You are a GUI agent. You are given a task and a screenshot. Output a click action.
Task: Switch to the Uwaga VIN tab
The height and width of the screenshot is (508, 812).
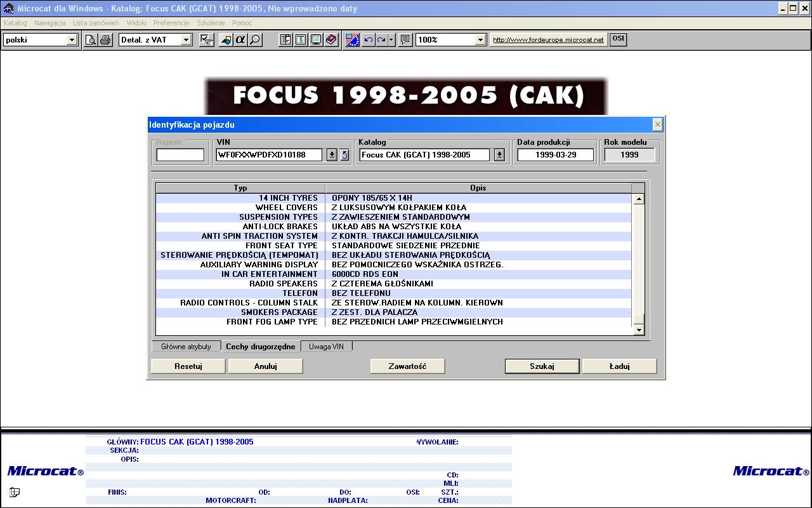326,347
